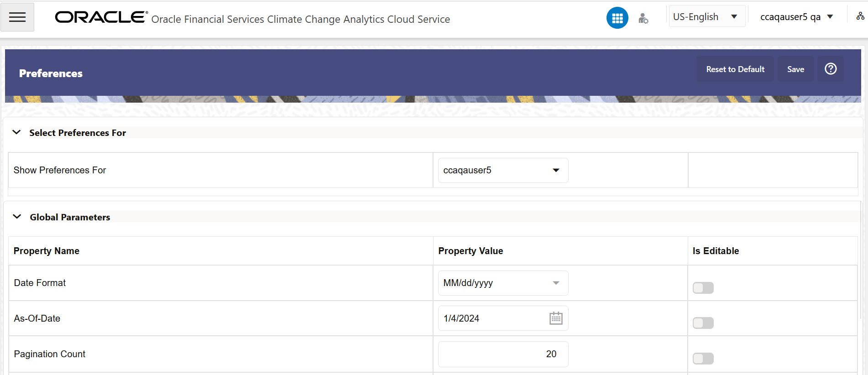
Task: Toggle Is Editable for As-Of-Date
Action: [x=703, y=323]
